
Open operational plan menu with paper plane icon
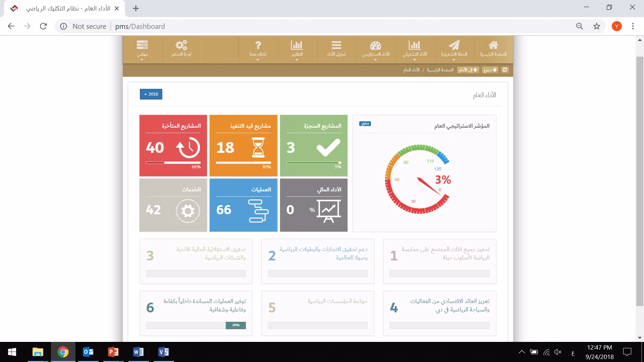coord(454,49)
